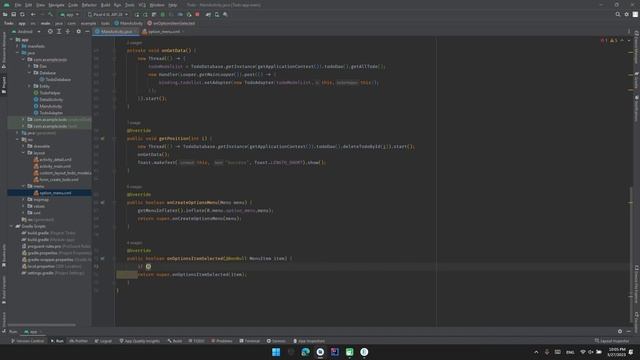Open App Inspection tool window

(x=309, y=341)
